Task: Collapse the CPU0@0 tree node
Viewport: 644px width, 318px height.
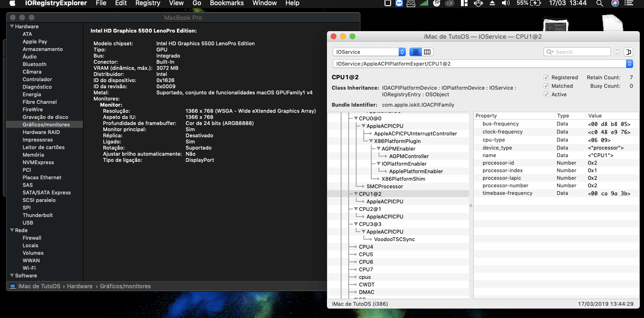Action: click(x=355, y=118)
